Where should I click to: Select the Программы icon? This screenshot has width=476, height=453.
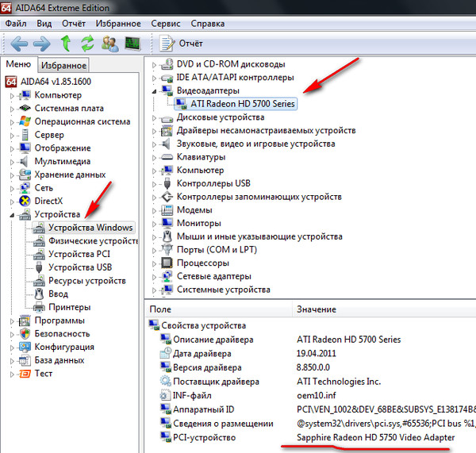(x=25, y=321)
